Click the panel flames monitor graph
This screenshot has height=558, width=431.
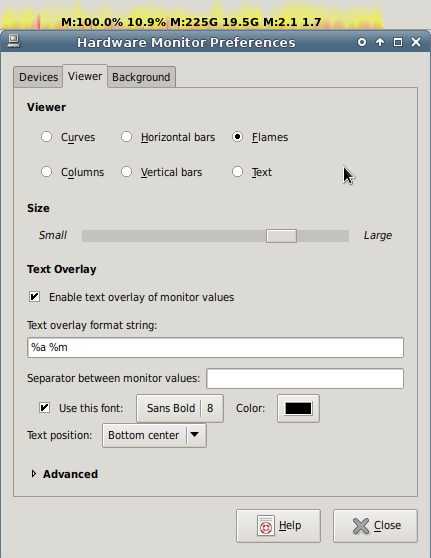(x=192, y=15)
